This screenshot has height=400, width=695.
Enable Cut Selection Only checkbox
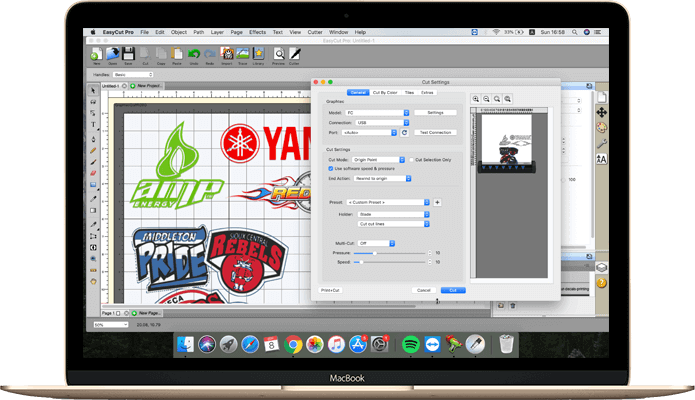(411, 160)
